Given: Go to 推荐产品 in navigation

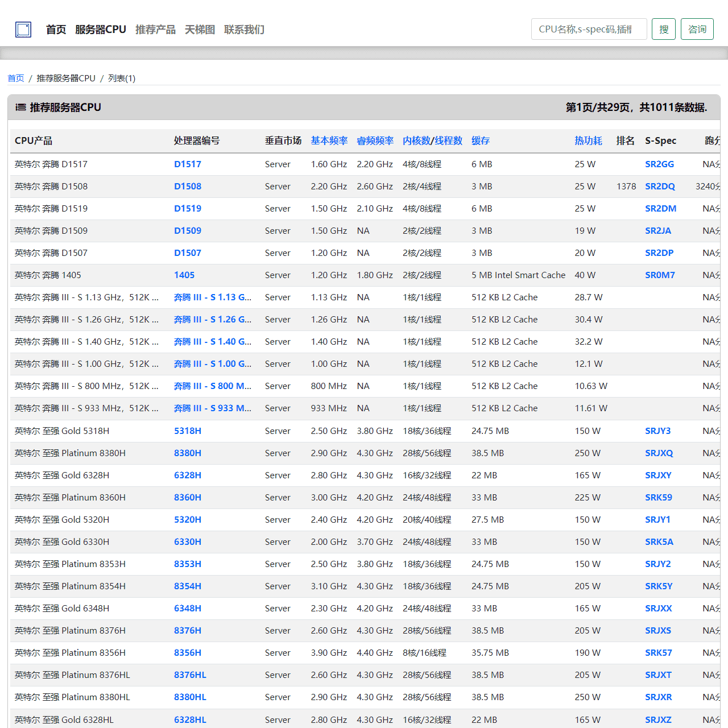Looking at the screenshot, I should pos(155,30).
